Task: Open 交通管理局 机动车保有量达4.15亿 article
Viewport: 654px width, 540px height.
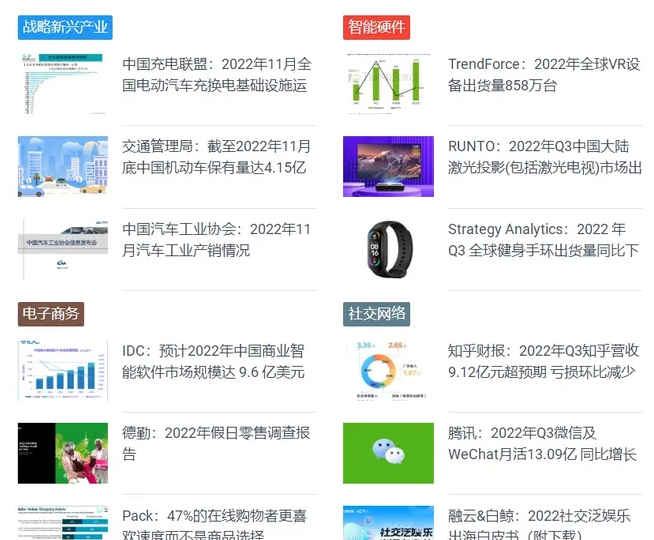Action: point(216,157)
